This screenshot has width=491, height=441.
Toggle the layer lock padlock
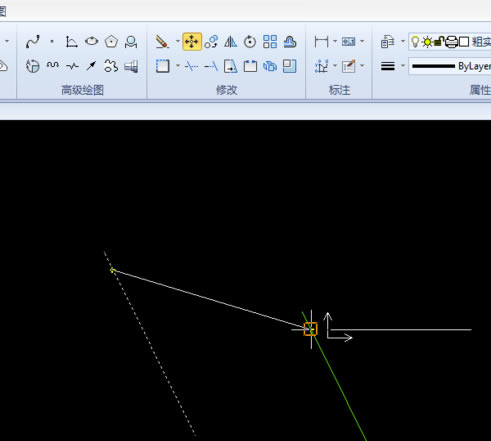[439, 42]
